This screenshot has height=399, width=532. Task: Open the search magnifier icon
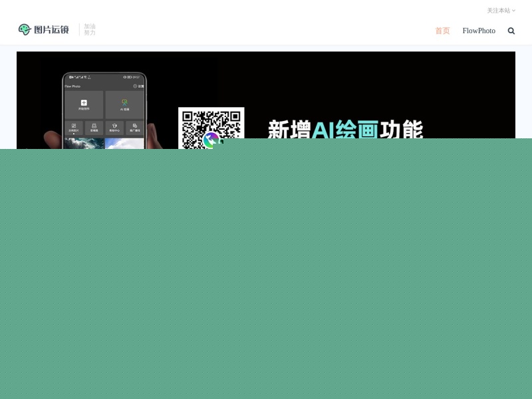511,31
